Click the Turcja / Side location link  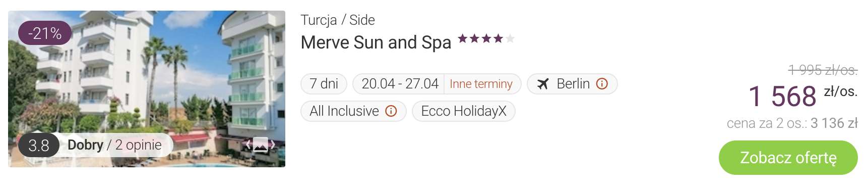tap(338, 20)
